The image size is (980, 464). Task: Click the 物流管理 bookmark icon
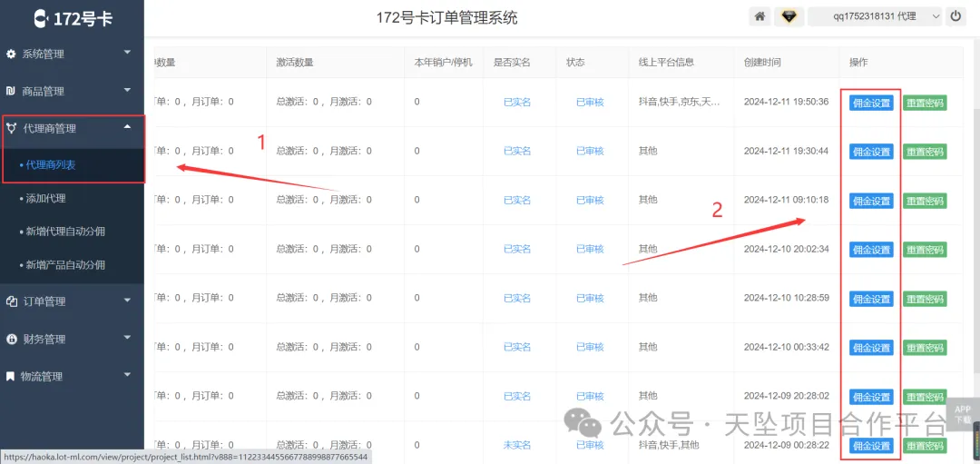pyautogui.click(x=10, y=377)
